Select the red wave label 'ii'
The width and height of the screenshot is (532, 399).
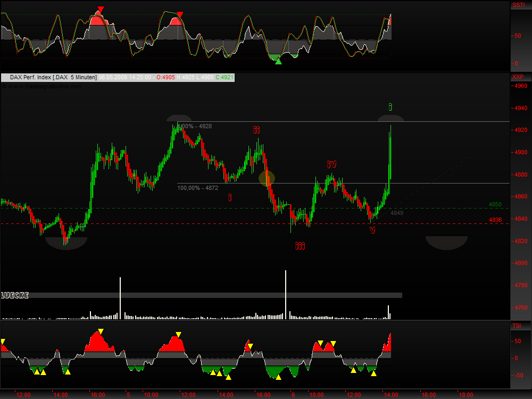pyautogui.click(x=256, y=130)
